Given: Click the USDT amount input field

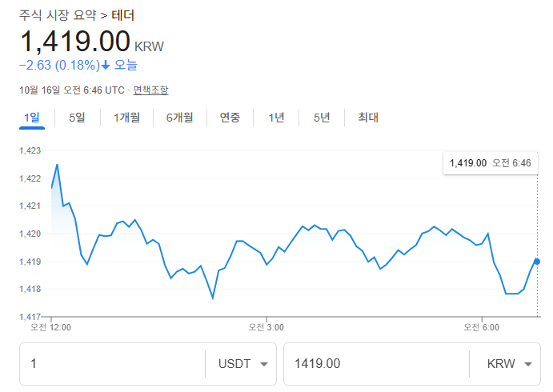Looking at the screenshot, I should pyautogui.click(x=112, y=364).
